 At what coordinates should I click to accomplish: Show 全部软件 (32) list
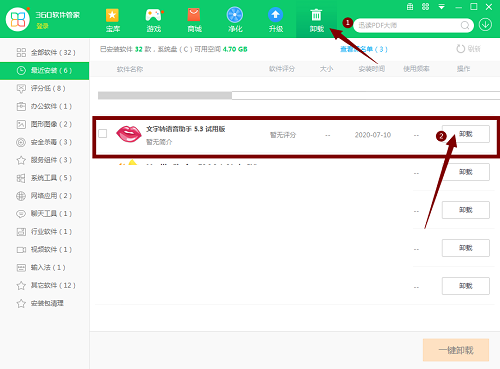(44, 53)
